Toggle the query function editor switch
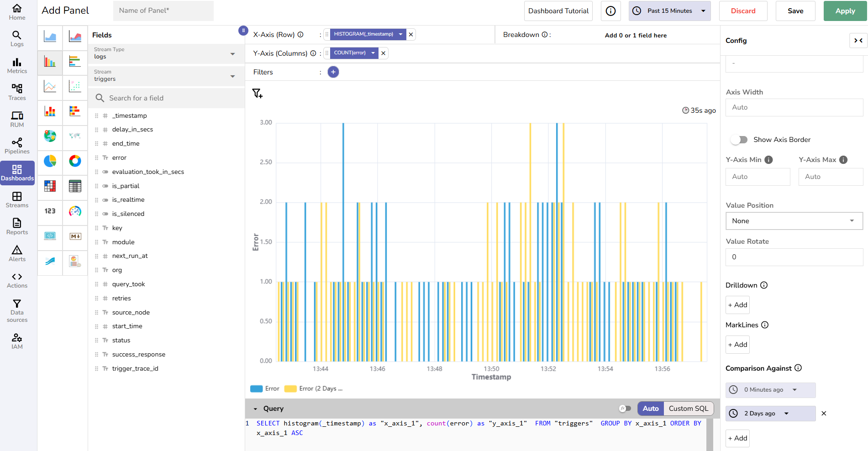 point(625,409)
